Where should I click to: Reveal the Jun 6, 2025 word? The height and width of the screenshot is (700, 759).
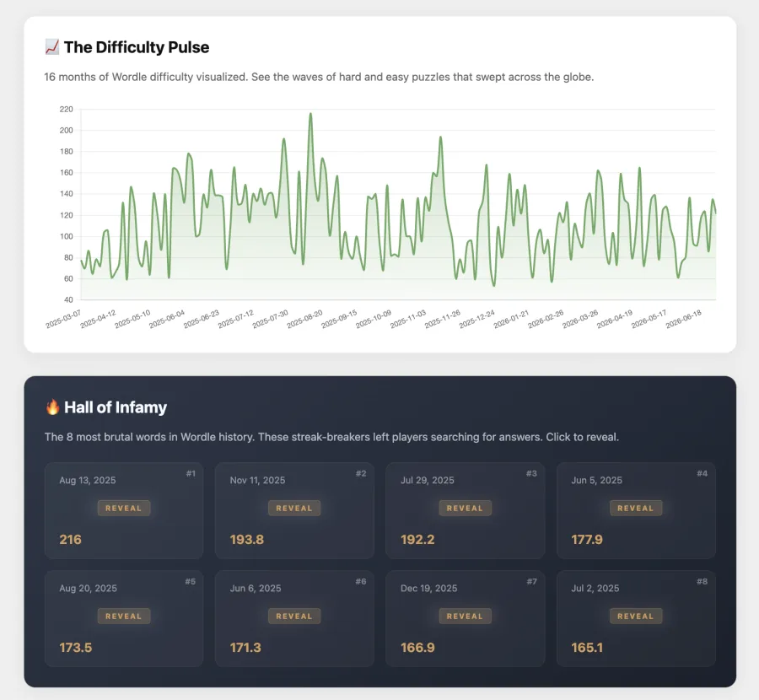294,616
